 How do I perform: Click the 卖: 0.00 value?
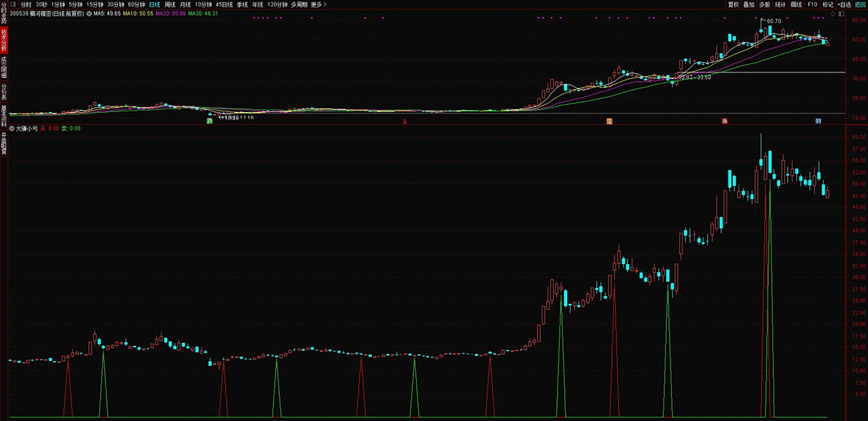71,128
